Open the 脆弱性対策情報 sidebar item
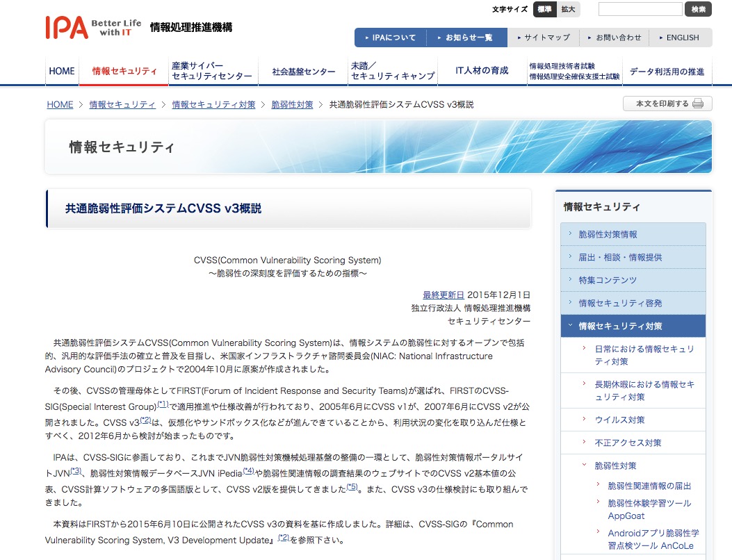 [608, 235]
